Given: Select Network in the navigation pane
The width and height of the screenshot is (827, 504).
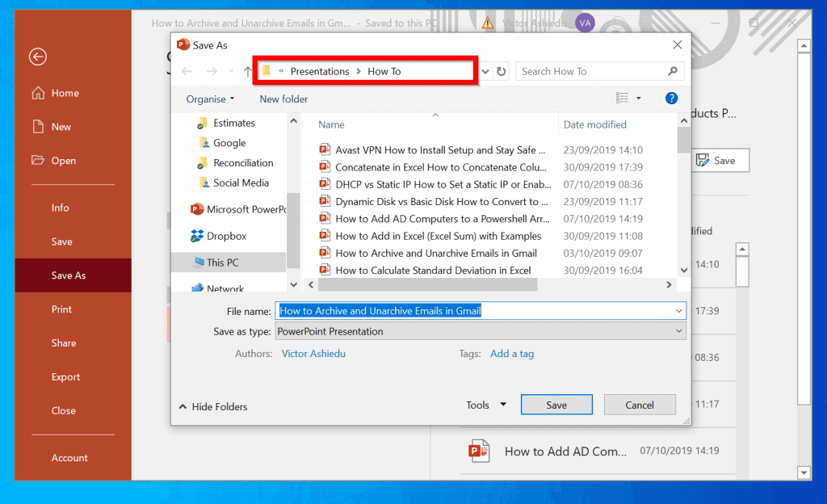Looking at the screenshot, I should click(218, 288).
